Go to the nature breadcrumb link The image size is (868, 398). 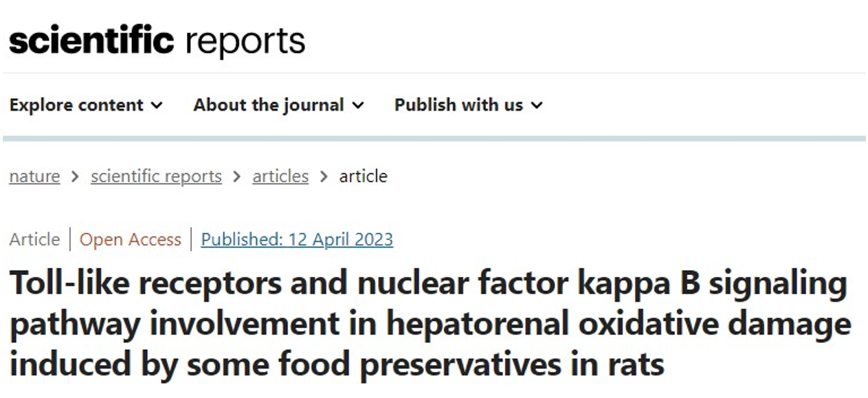(x=34, y=177)
